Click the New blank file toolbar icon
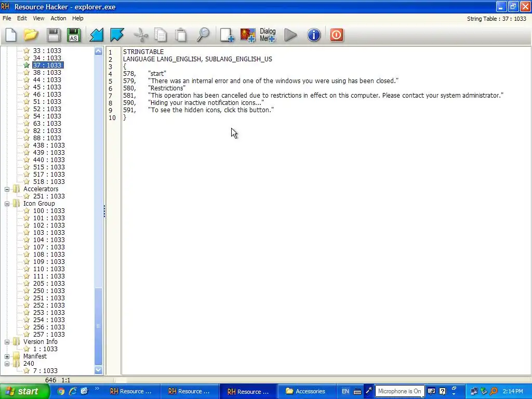The width and height of the screenshot is (532, 399). click(11, 35)
